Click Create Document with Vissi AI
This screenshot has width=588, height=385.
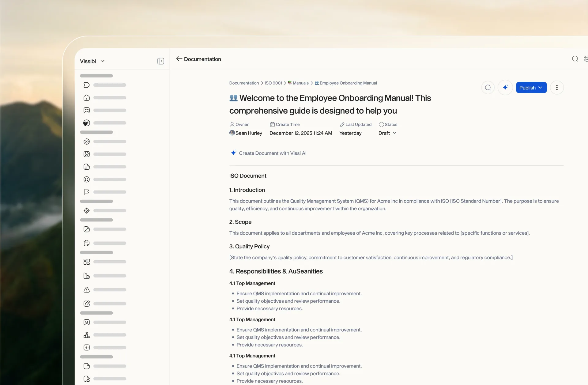coord(269,153)
